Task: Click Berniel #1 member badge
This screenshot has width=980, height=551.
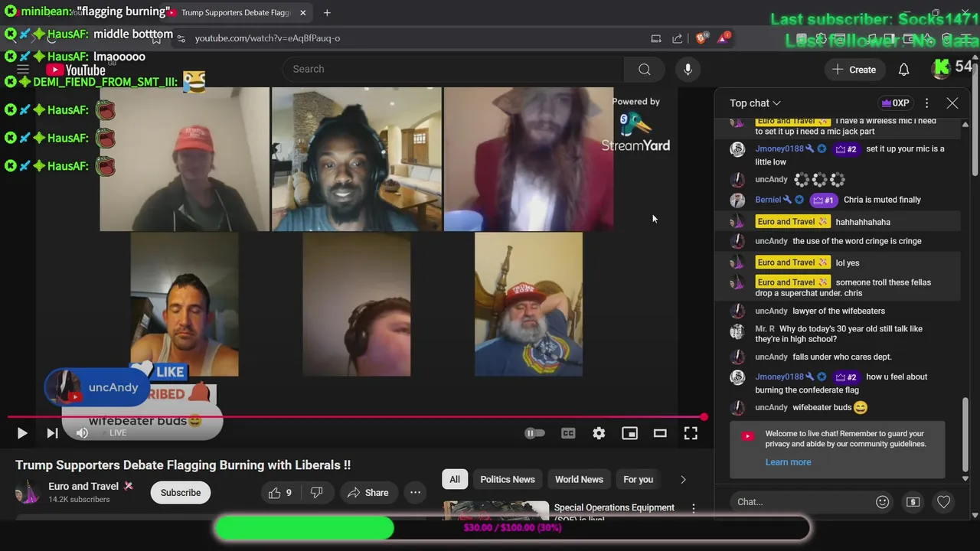Action: click(823, 201)
